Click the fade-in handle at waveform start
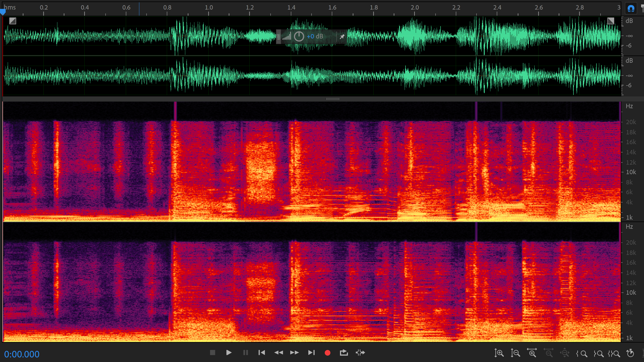The width and height of the screenshot is (644, 362). click(13, 21)
